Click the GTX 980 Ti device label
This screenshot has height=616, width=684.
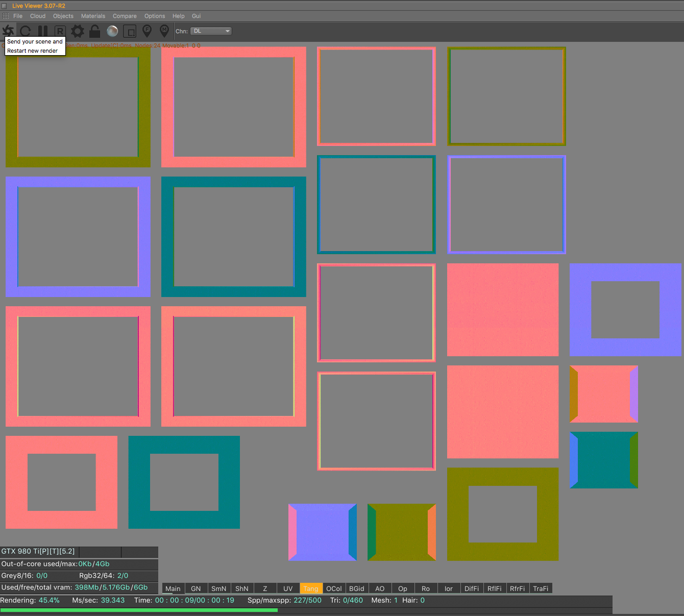38,551
